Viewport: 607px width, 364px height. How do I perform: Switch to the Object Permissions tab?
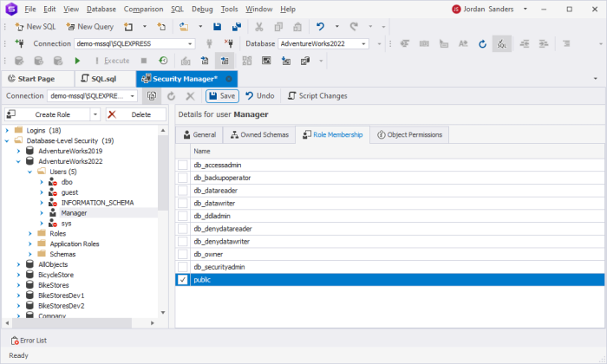pos(409,134)
